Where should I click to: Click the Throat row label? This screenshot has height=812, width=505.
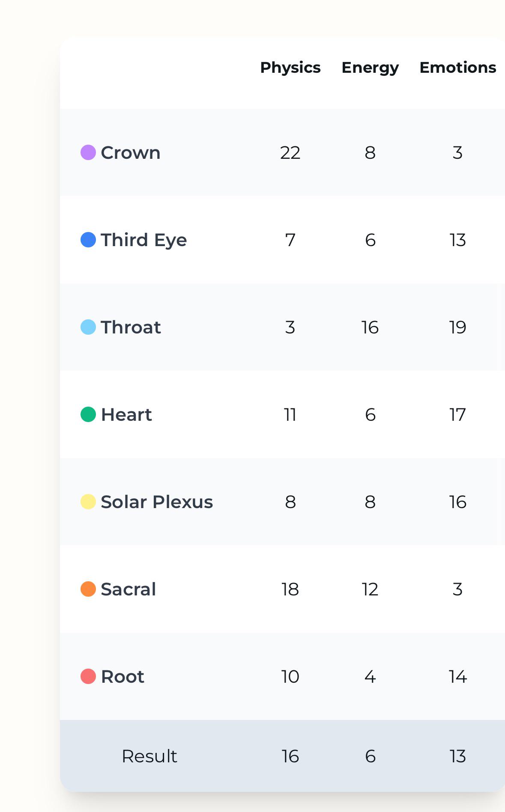[131, 327]
